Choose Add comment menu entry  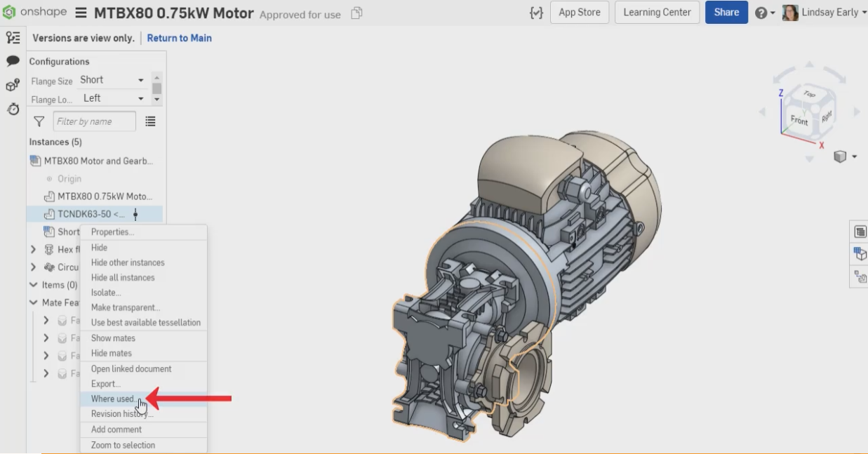click(144, 429)
